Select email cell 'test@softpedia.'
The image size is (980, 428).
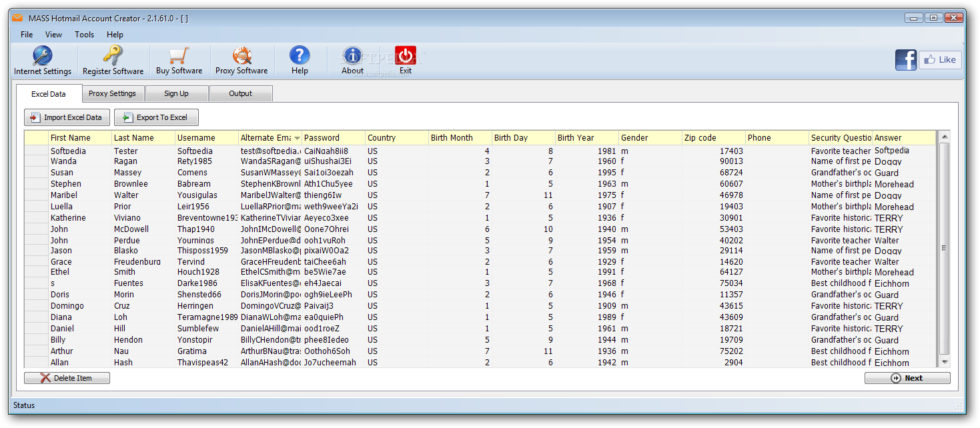coord(270,151)
